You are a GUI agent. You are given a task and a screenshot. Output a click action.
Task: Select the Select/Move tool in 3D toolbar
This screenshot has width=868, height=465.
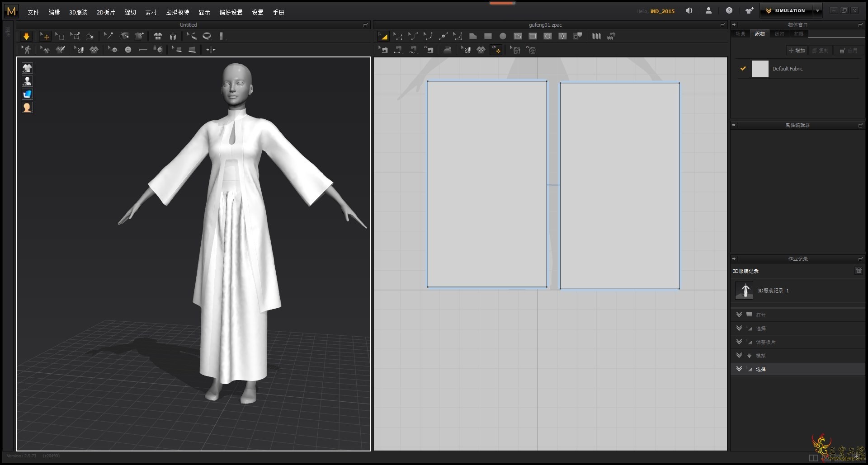(x=45, y=36)
